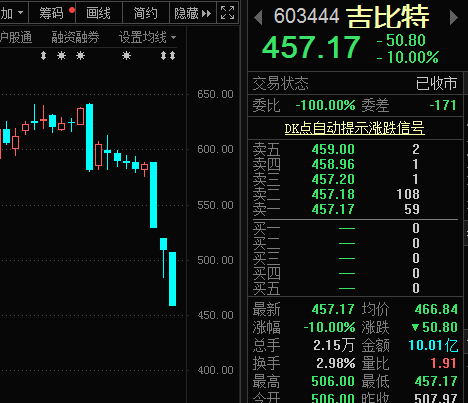Open the 筹码 chip distribution tool
468x403 pixels.
[x=52, y=13]
